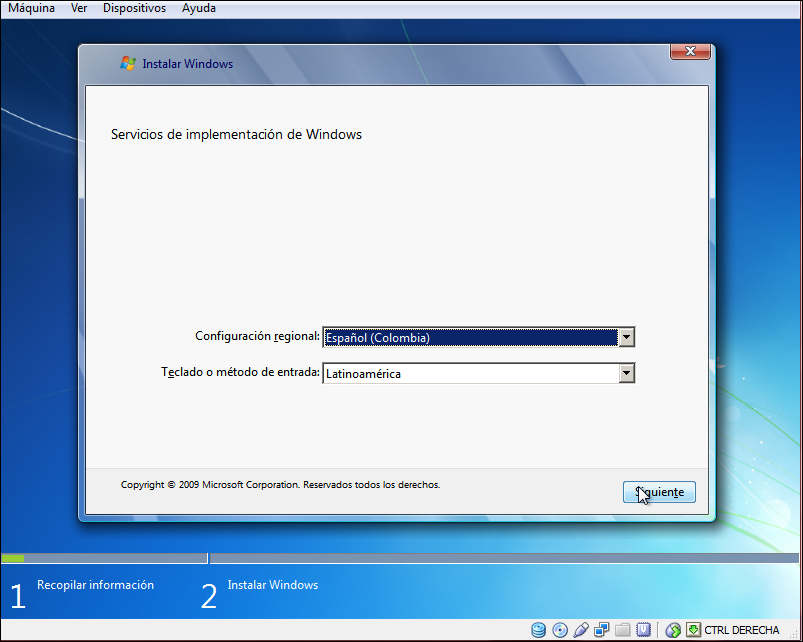Click the network adapters icon

pyautogui.click(x=602, y=630)
